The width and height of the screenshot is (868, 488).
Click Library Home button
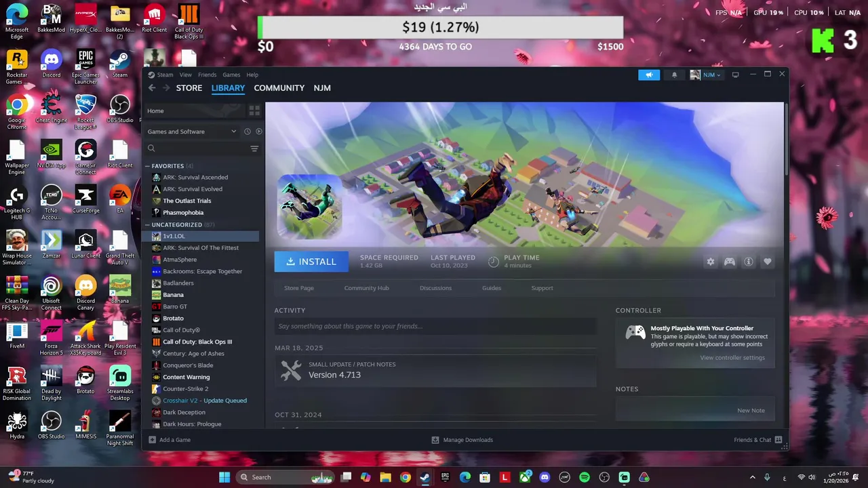[x=194, y=110]
